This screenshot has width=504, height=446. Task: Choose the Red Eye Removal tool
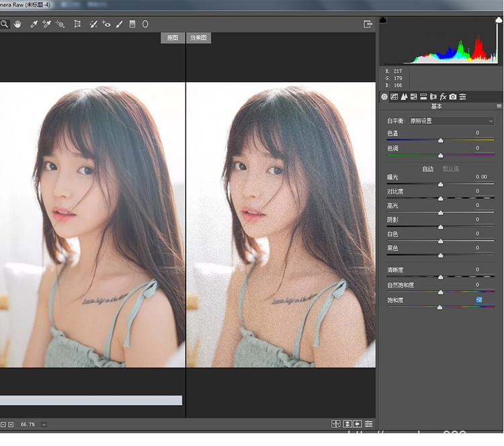tap(106, 24)
